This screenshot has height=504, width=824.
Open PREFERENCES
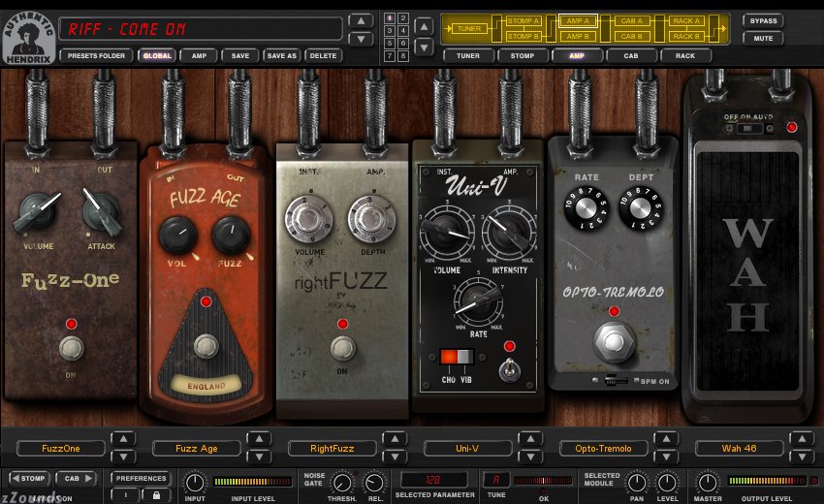(141, 478)
